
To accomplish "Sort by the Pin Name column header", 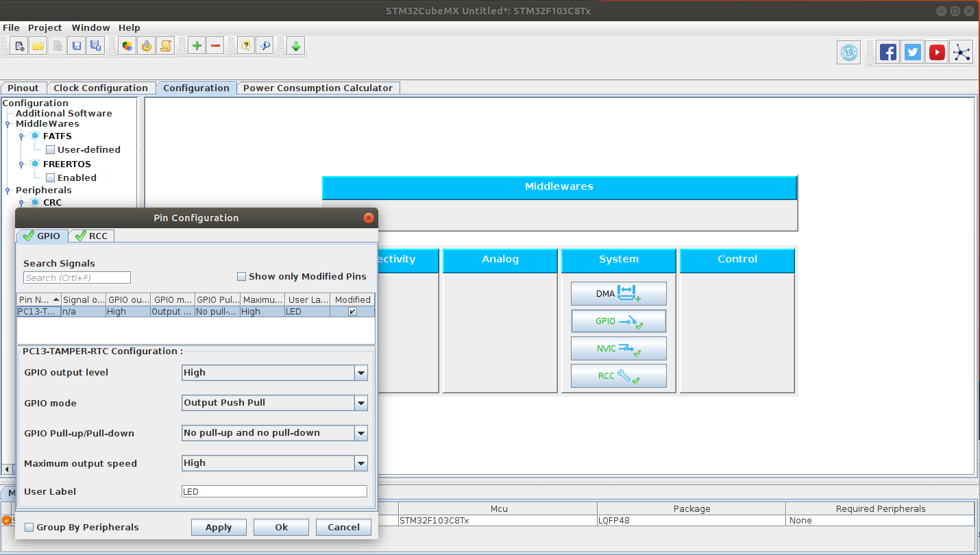I will point(39,299).
